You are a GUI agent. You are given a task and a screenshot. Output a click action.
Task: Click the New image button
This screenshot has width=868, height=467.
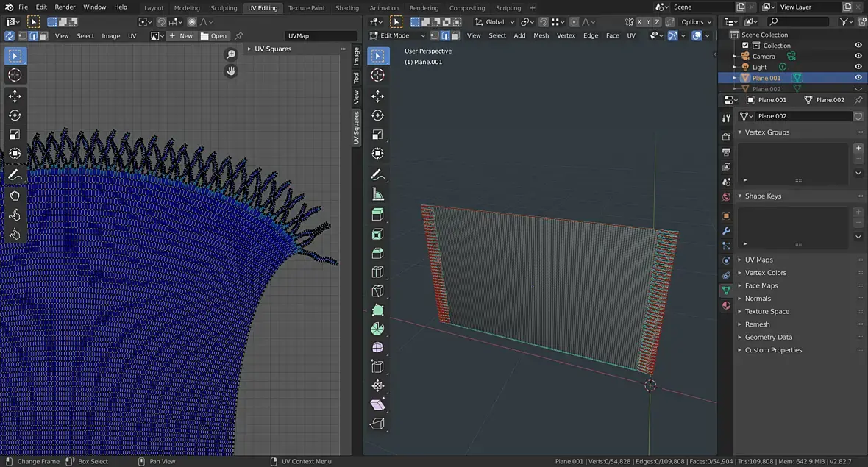(181, 35)
